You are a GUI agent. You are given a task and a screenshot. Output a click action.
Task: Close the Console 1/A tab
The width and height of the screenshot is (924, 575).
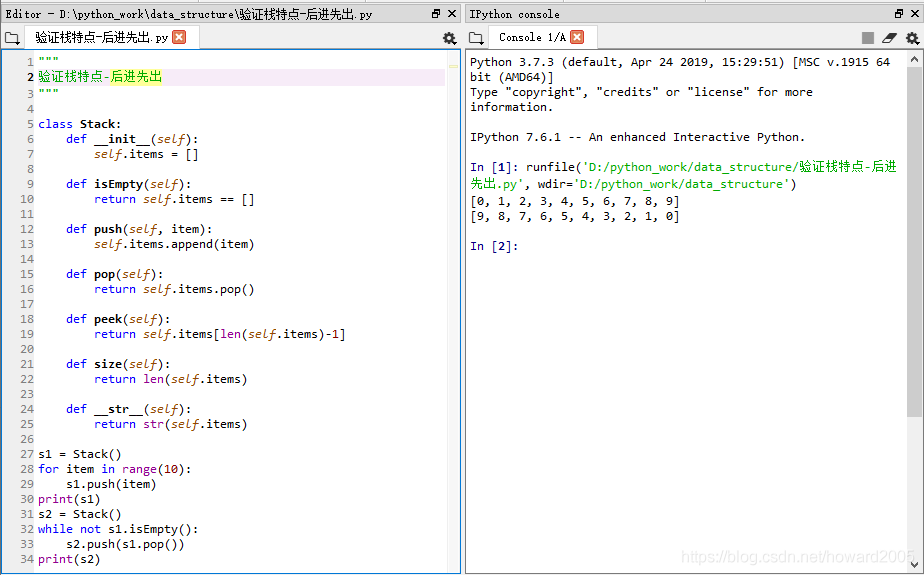coord(578,37)
